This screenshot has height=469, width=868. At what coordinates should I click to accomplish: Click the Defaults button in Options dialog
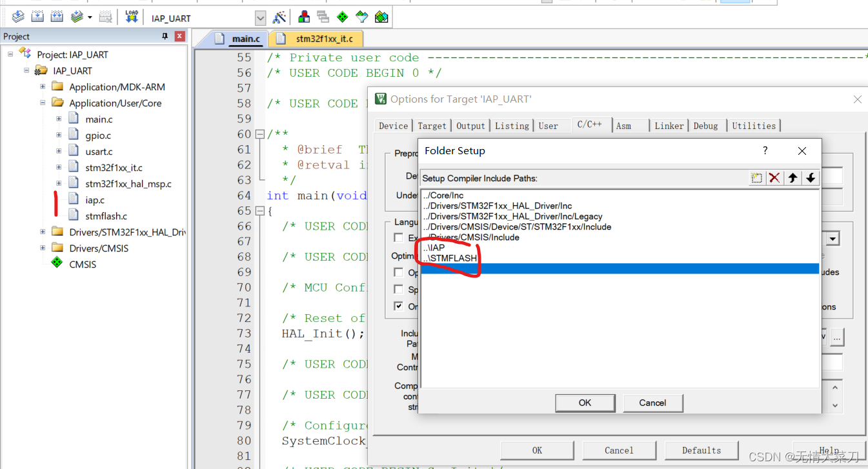701,450
